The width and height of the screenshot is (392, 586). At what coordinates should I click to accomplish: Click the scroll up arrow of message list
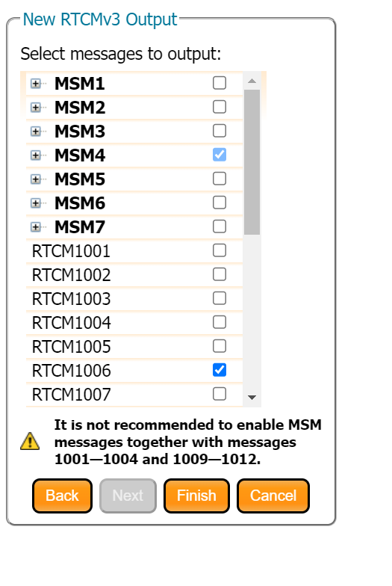click(252, 81)
